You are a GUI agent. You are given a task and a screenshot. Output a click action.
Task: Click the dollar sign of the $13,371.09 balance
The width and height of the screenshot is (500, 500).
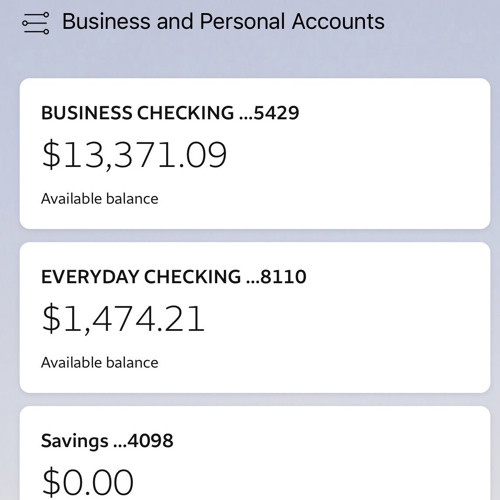click(51, 155)
